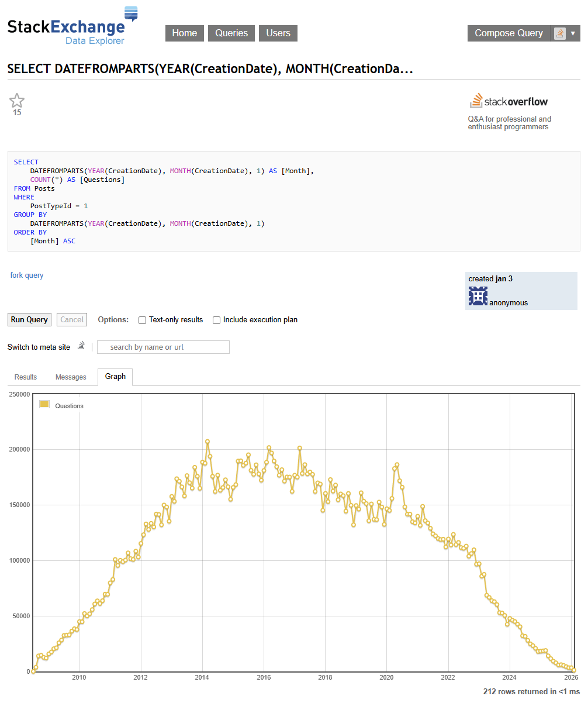Click the Run Query button
The height and width of the screenshot is (703, 588).
coord(29,320)
